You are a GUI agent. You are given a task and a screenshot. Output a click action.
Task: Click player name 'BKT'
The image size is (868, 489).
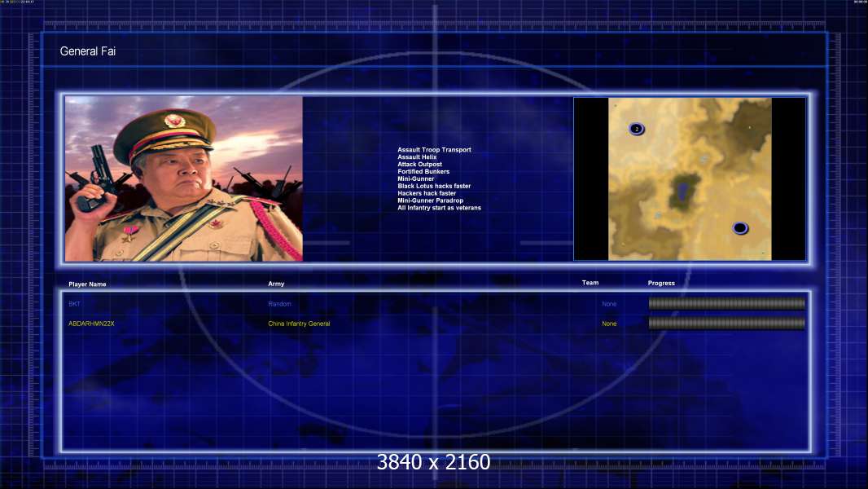pyautogui.click(x=74, y=304)
